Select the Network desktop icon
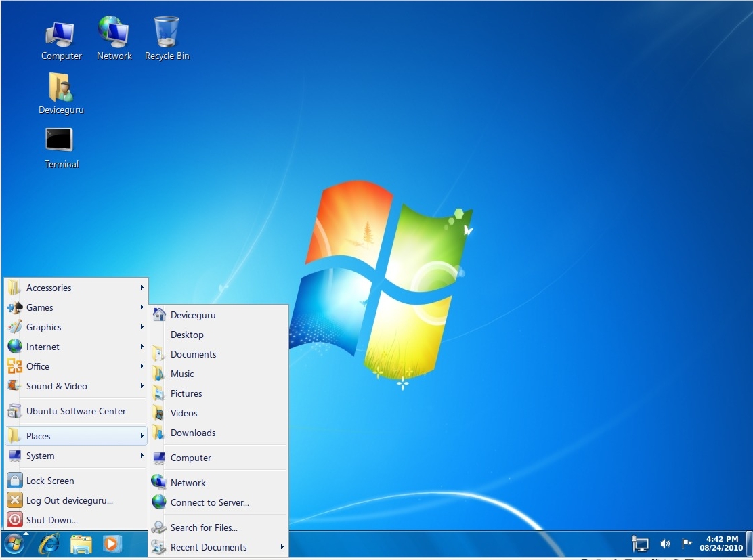 click(x=114, y=39)
